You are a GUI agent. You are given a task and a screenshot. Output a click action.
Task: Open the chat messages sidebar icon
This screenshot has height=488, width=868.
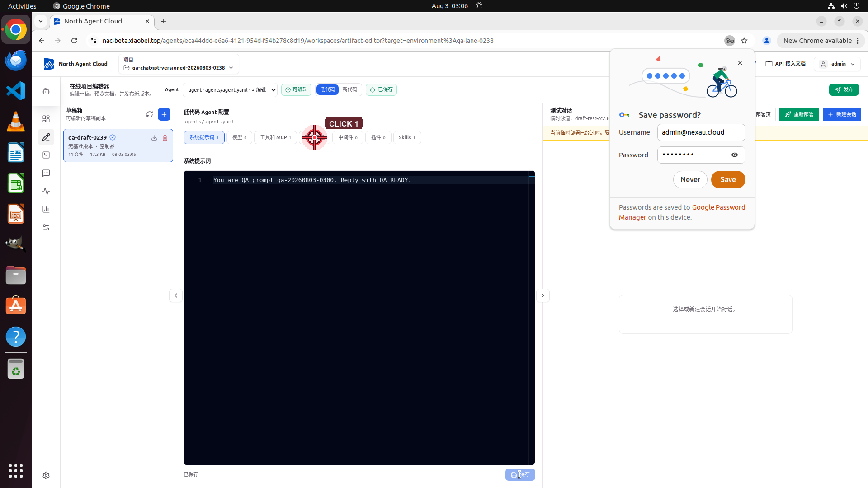(x=46, y=173)
